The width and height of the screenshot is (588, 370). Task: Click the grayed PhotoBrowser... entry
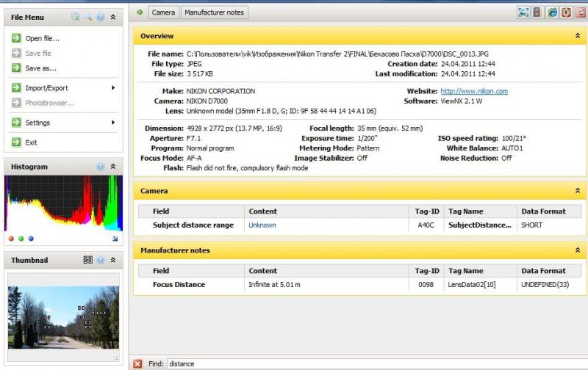coord(49,103)
